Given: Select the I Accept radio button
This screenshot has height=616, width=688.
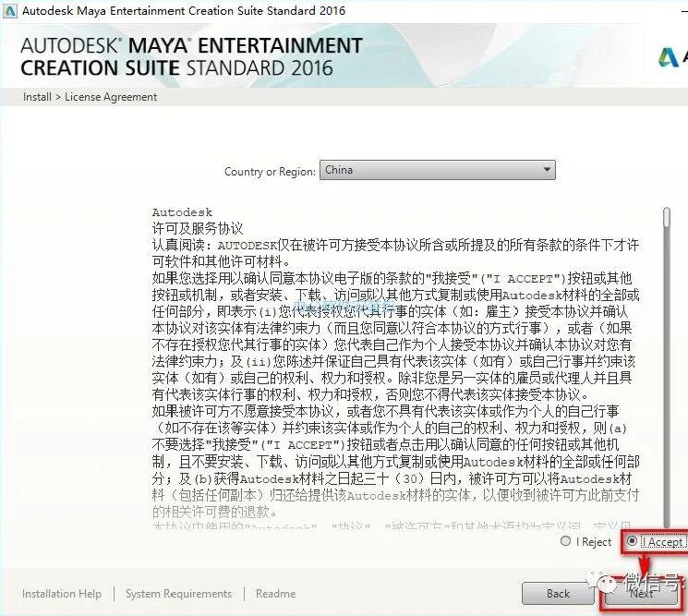Looking at the screenshot, I should [632, 541].
